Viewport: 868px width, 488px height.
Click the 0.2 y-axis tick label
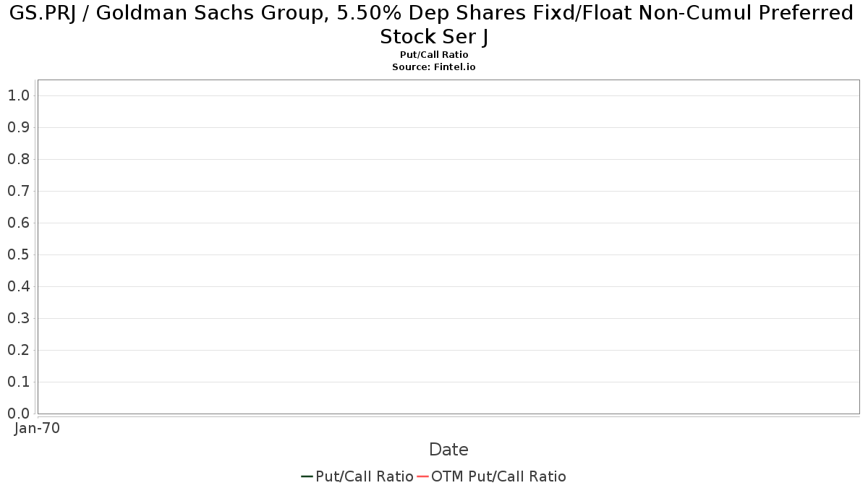(x=18, y=350)
